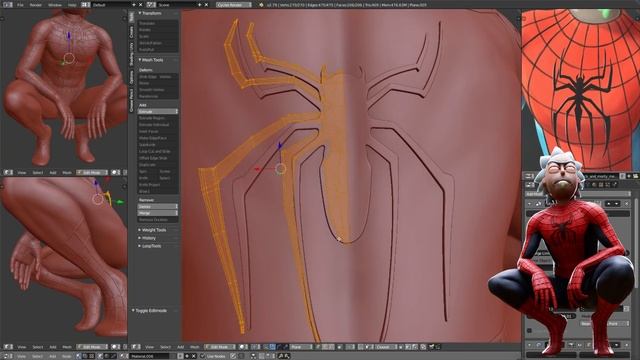
Task: Enable vertex select mode
Action: click(x=318, y=347)
